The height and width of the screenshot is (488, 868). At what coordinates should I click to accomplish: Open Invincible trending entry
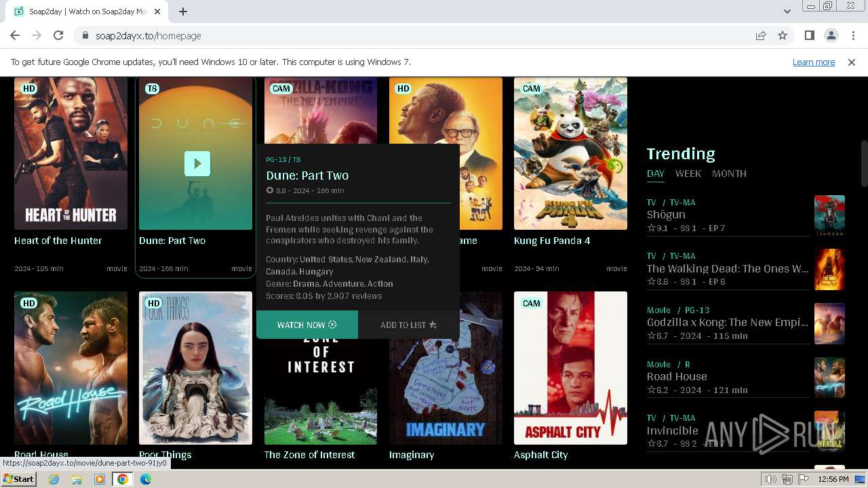[x=672, y=430]
